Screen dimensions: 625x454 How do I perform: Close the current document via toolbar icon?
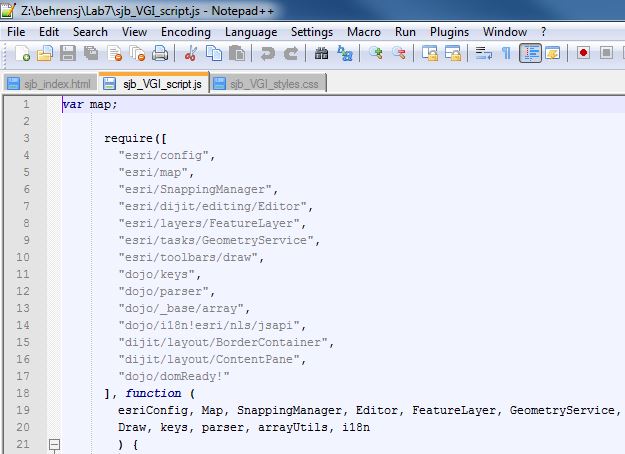point(115,53)
